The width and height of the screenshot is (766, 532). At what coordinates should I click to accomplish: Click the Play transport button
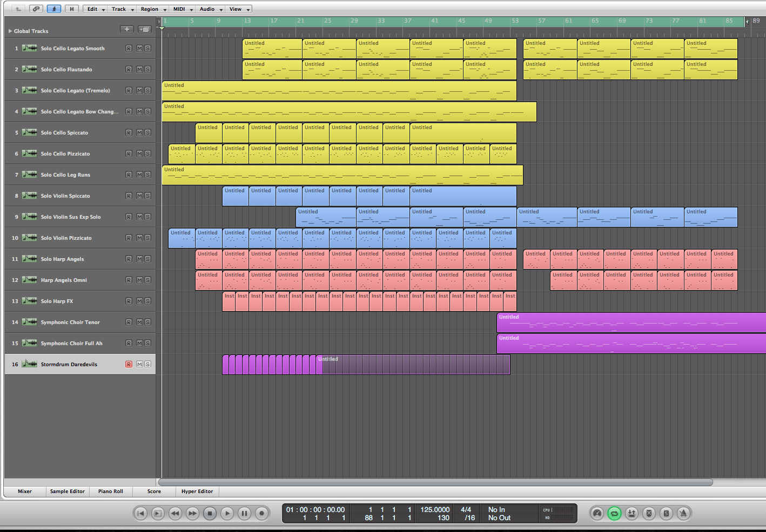(x=227, y=513)
